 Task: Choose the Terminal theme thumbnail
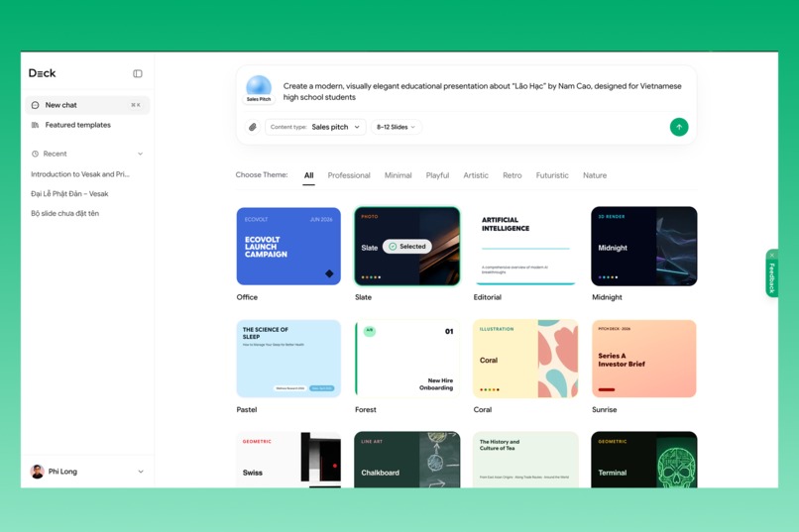[644, 460]
